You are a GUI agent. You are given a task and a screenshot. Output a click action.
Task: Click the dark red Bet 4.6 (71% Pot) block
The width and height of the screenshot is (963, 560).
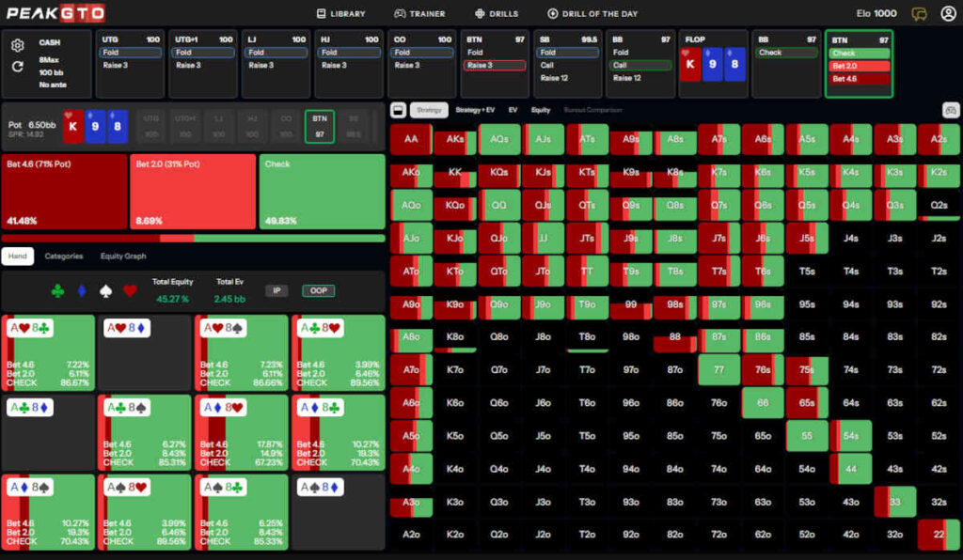[64, 192]
